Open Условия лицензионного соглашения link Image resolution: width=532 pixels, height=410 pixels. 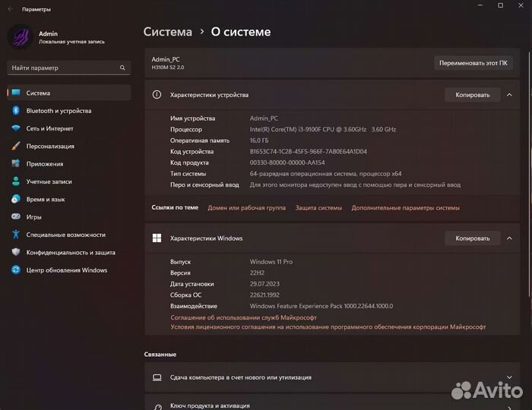tap(328, 327)
